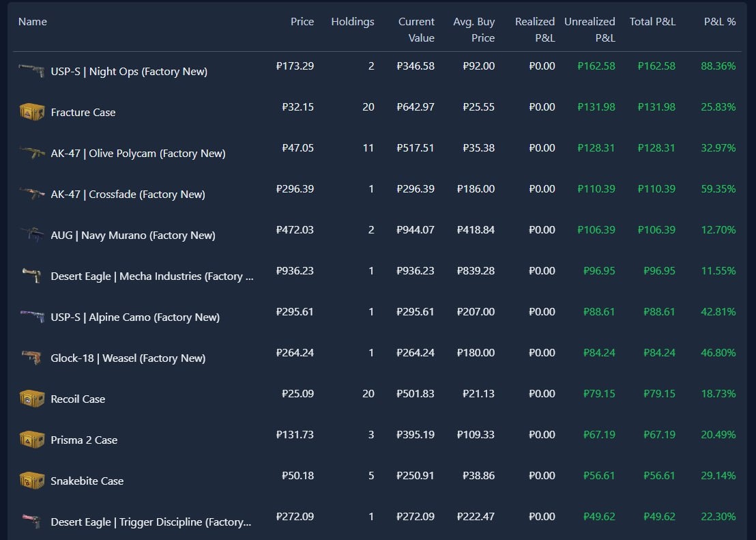Sort by the Current Value column header
The width and height of the screenshot is (756, 540).
point(416,29)
